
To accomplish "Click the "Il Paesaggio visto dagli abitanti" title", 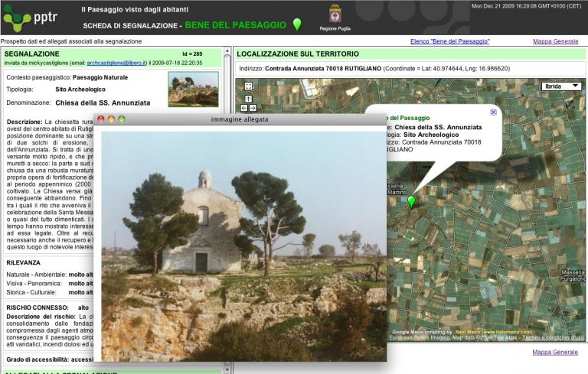I will click(x=135, y=10).
